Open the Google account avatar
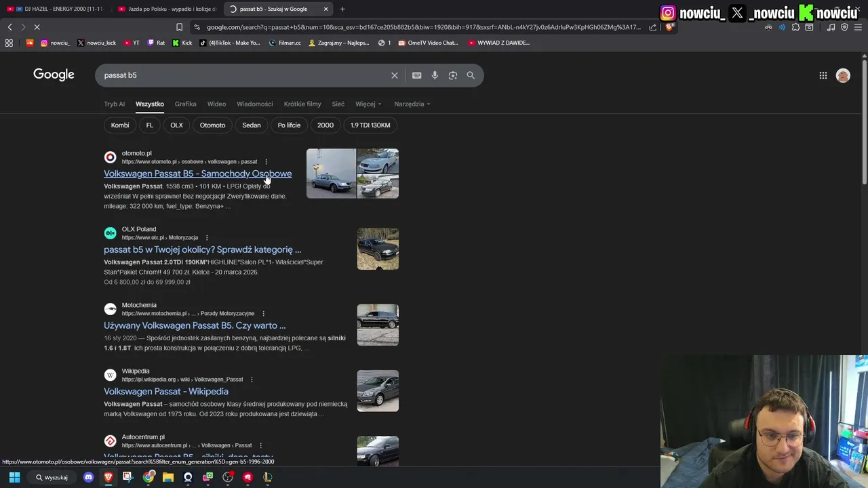This screenshot has height=488, width=868. coord(843,76)
